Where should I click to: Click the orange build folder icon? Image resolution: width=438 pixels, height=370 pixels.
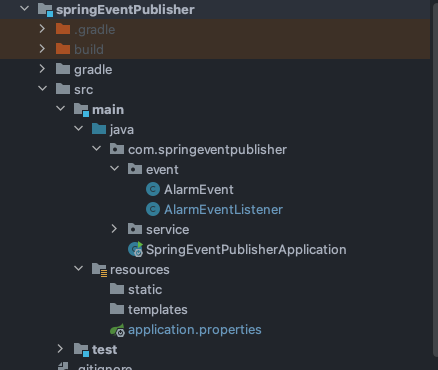[63, 49]
